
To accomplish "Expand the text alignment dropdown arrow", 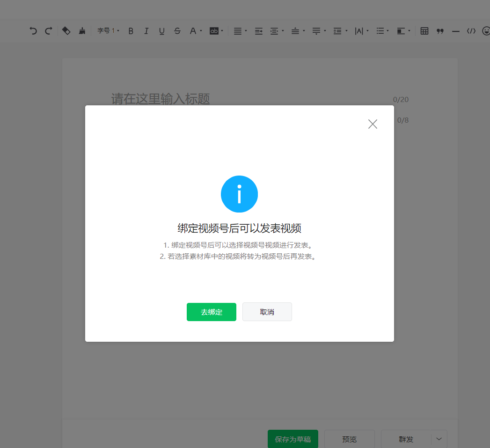I will [x=246, y=31].
